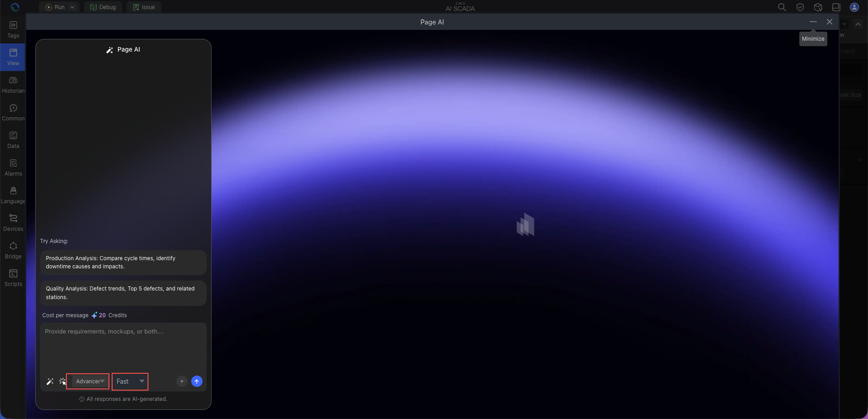Select the Production Analysis suggestion
This screenshot has width=868, height=419.
pos(123,262)
